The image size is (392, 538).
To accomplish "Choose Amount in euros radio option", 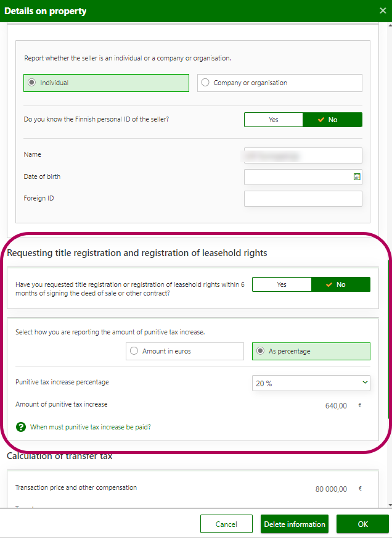I will [x=133, y=351].
